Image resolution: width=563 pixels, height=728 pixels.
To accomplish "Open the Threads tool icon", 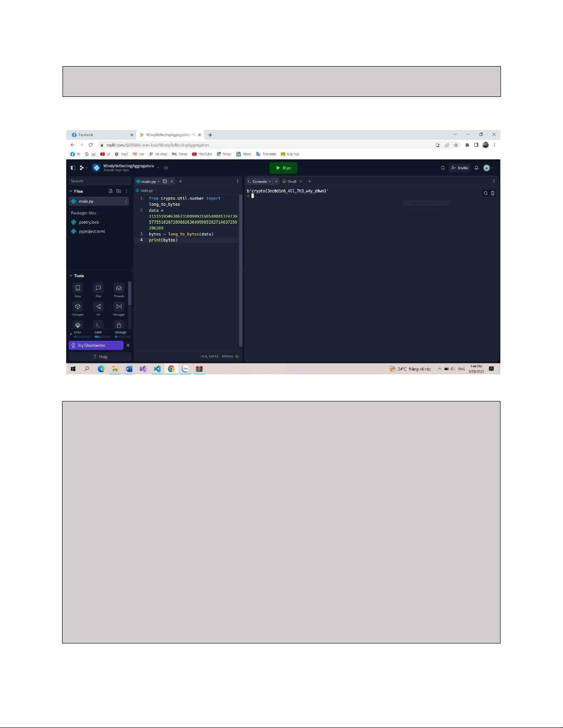I will pyautogui.click(x=119, y=288).
